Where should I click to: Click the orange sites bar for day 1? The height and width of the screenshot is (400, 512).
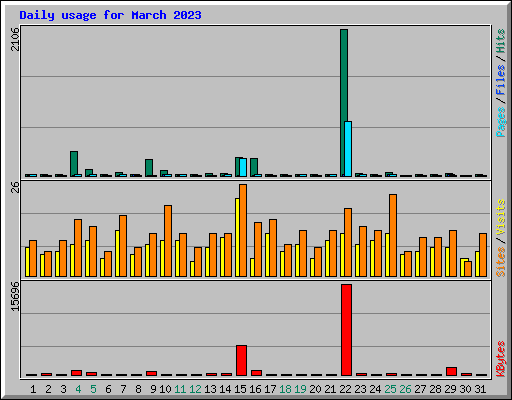(x=33, y=258)
